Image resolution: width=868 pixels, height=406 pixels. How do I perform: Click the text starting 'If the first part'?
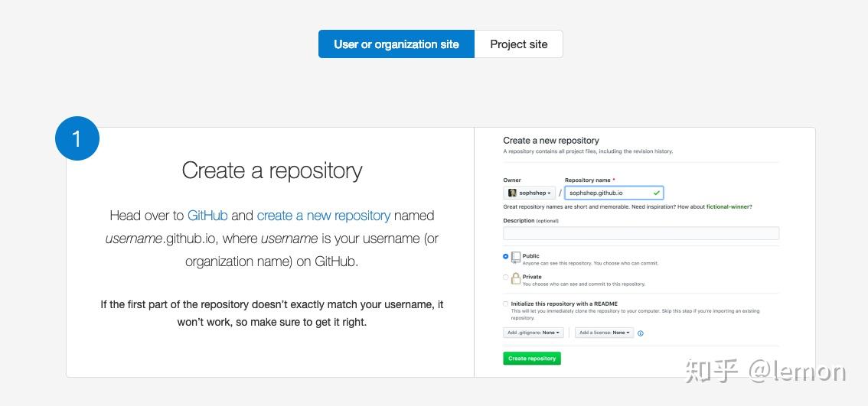272,313
